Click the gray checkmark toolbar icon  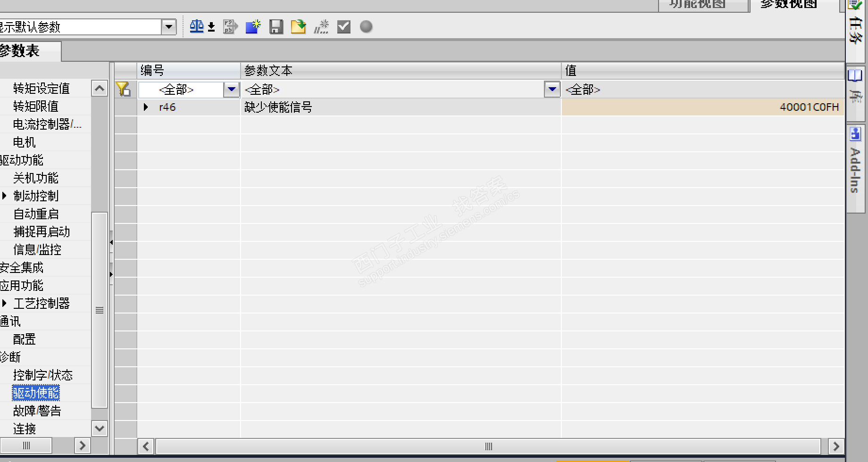(344, 26)
